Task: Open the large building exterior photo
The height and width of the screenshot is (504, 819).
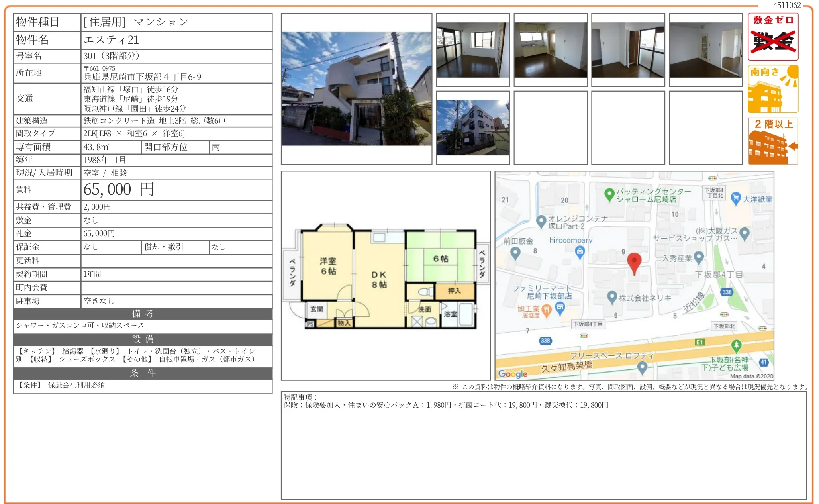Action: coord(356,89)
